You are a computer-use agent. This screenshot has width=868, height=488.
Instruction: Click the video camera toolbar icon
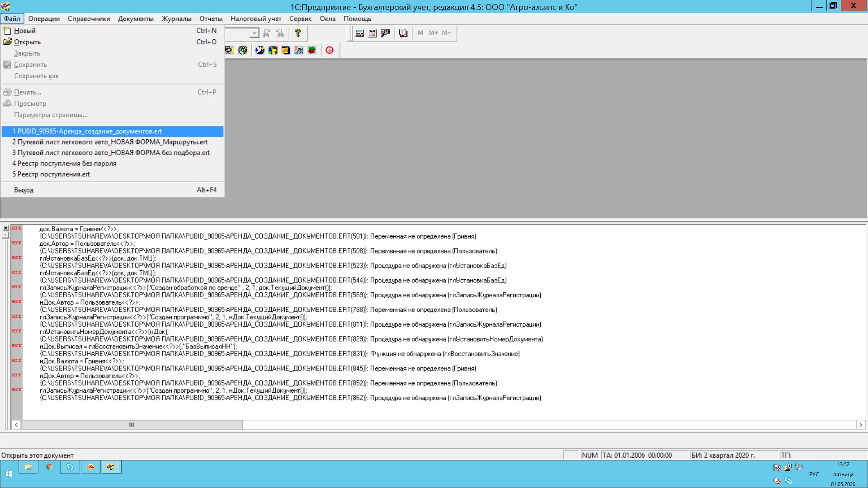229,50
